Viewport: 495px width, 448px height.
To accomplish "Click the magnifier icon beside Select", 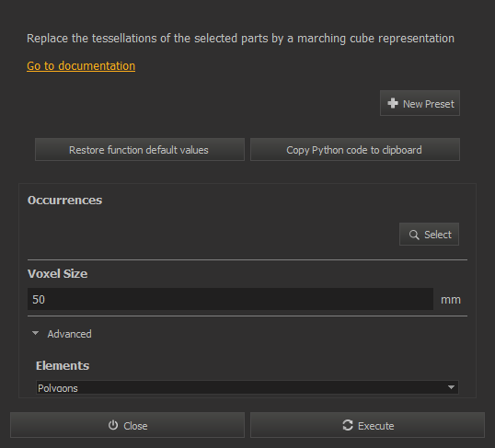I will tap(414, 235).
